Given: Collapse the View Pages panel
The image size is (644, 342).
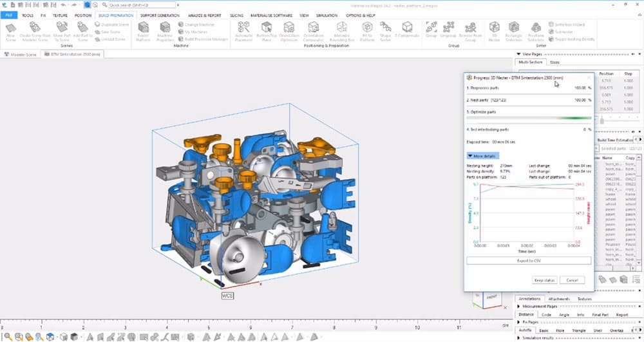Looking at the screenshot, I should pos(520,55).
